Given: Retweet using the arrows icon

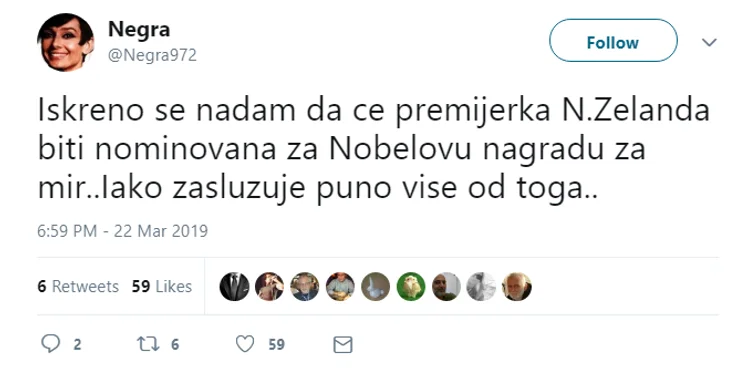Looking at the screenshot, I should [148, 344].
